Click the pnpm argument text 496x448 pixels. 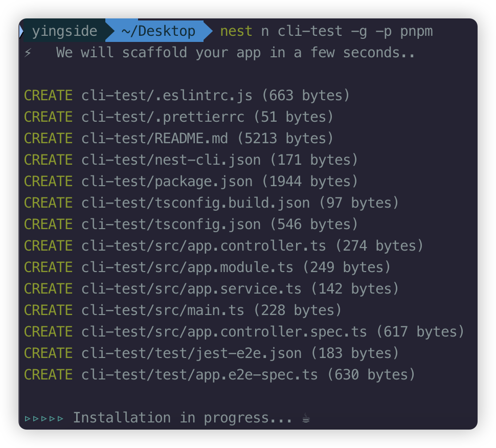[416, 32]
